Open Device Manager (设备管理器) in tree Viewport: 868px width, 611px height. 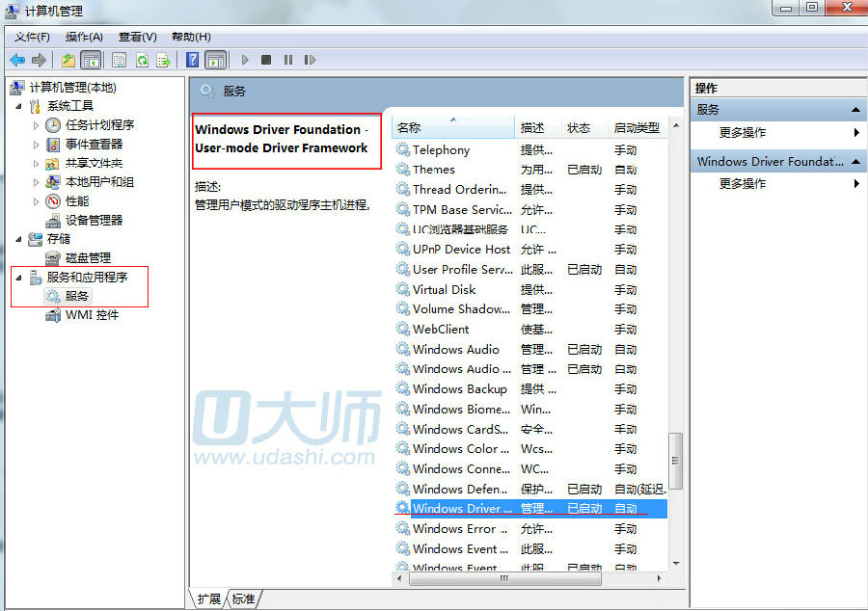pyautogui.click(x=94, y=220)
